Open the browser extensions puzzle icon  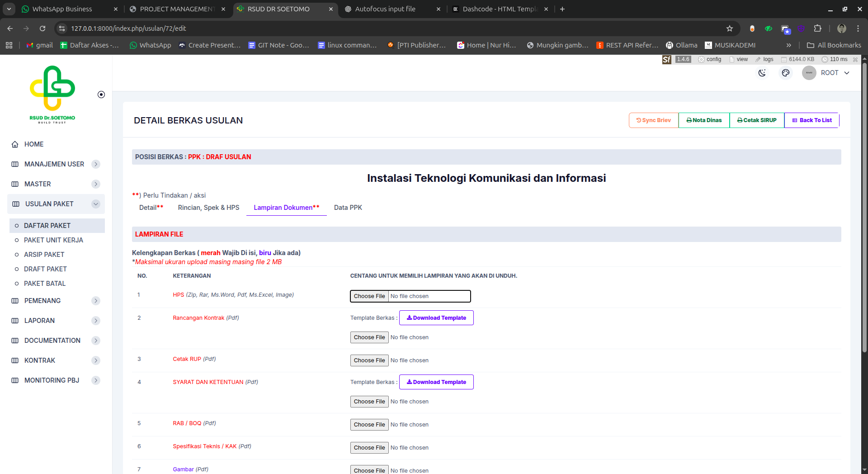817,28
